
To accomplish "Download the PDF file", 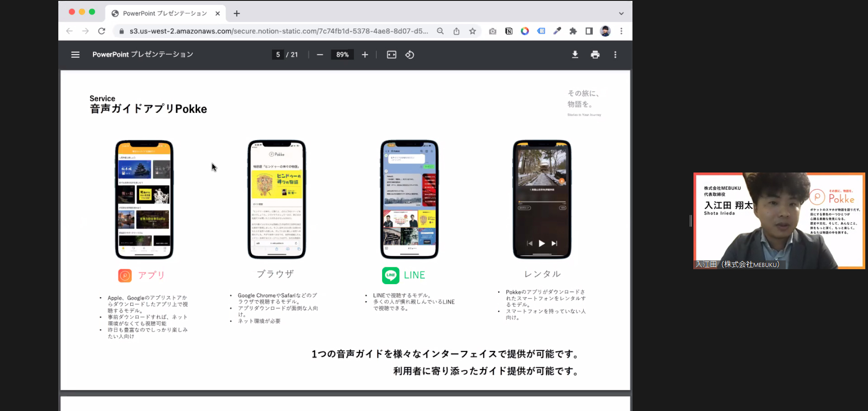I will click(575, 55).
